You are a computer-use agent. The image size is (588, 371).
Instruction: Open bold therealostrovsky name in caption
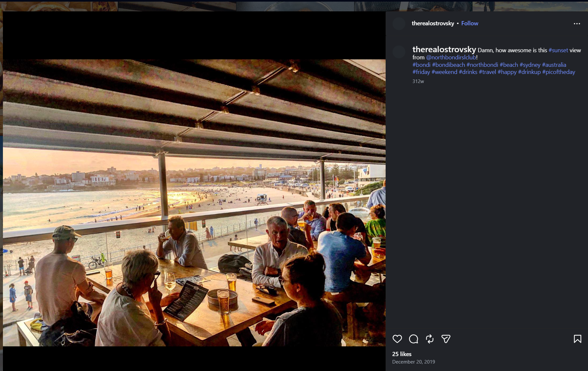[x=444, y=50]
